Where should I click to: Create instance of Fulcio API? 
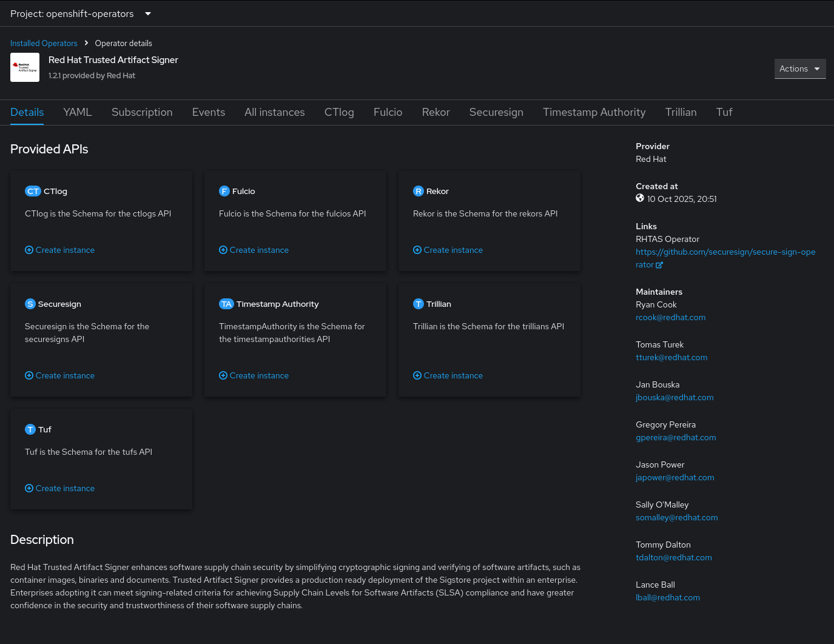pos(258,250)
